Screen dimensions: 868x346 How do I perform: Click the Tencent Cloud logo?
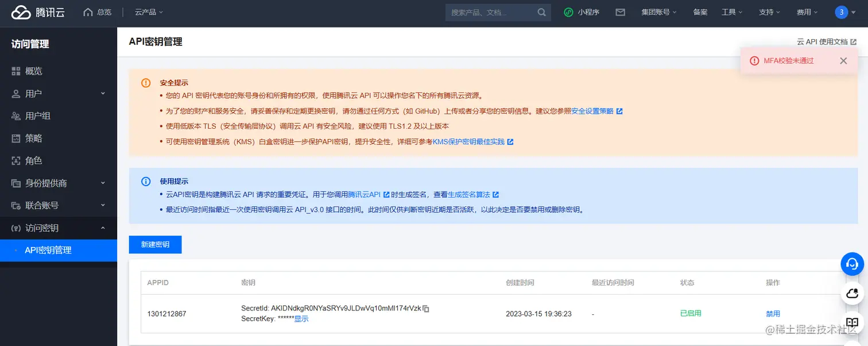[x=38, y=12]
